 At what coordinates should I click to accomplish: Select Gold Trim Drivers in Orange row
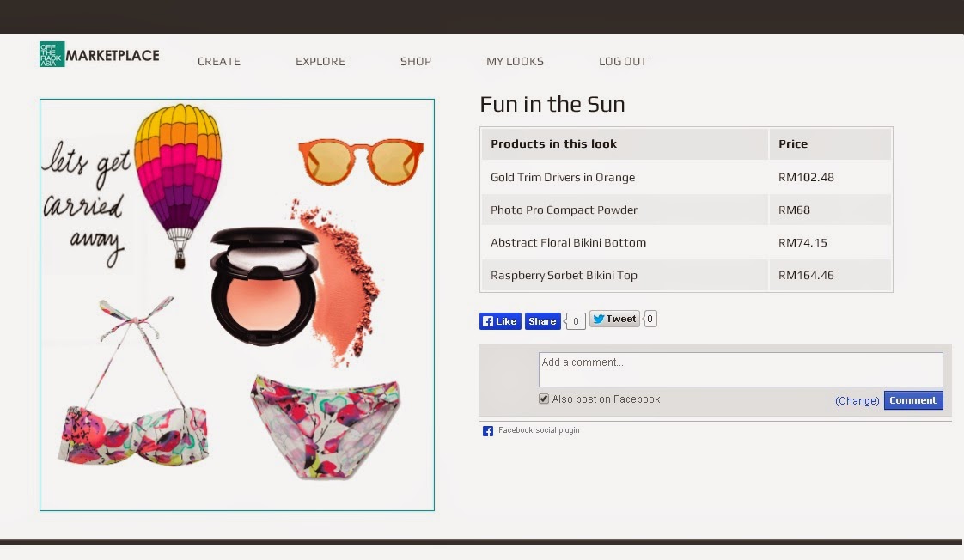(x=686, y=177)
